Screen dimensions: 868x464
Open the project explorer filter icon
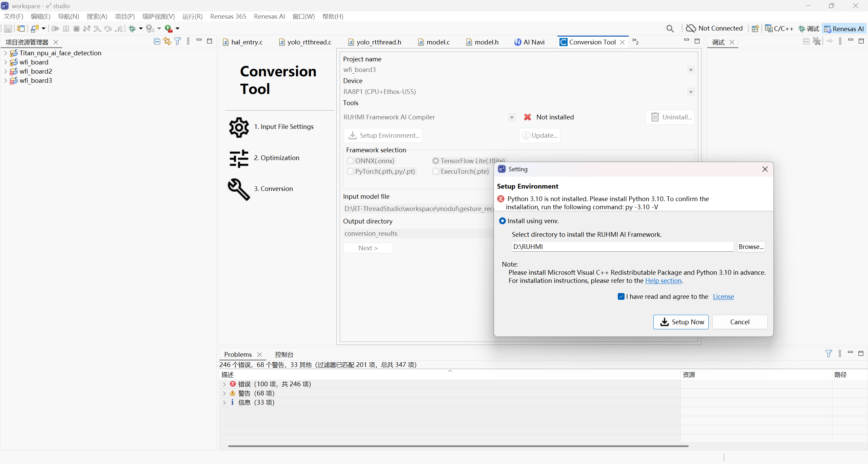(x=177, y=41)
